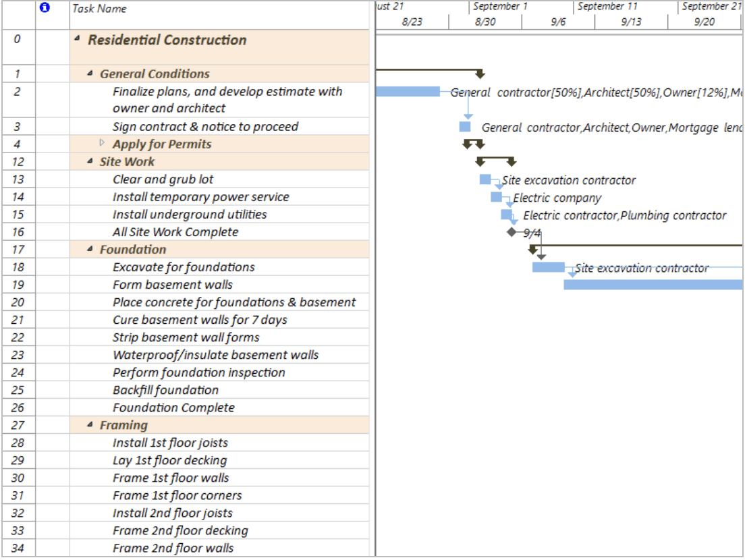Collapse the Site Work group
This screenshot has height=560, width=745.
[92, 161]
